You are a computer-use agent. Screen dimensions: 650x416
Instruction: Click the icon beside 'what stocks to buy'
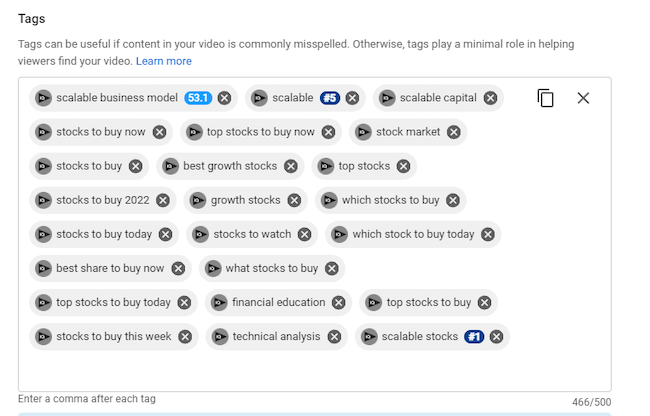click(213, 268)
